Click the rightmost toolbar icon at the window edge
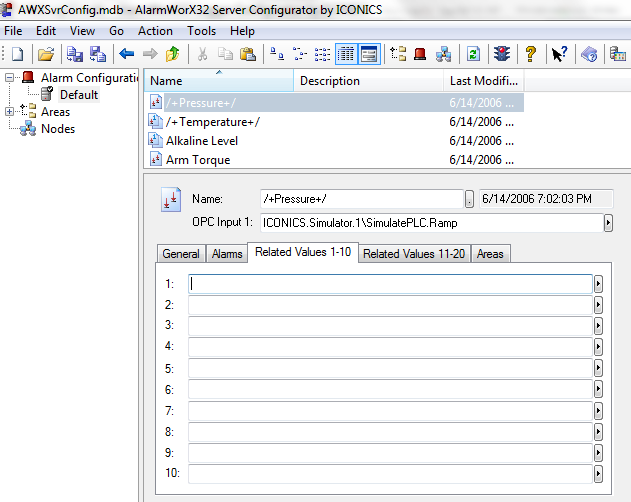 [x=618, y=54]
